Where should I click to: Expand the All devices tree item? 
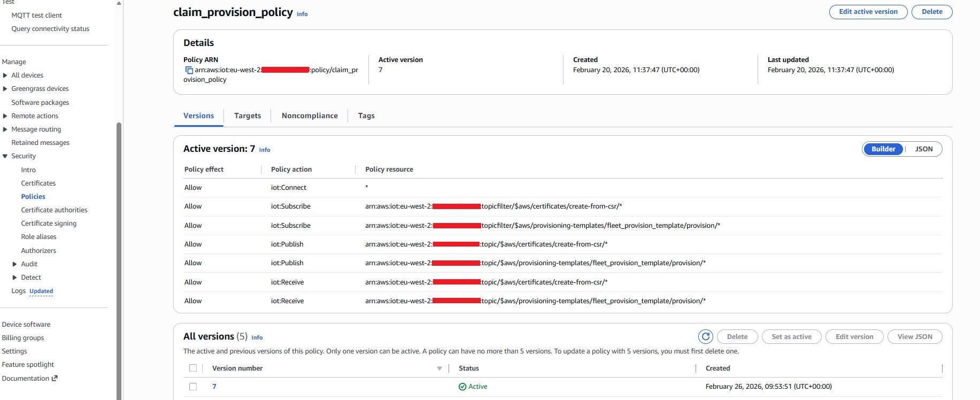[5, 75]
